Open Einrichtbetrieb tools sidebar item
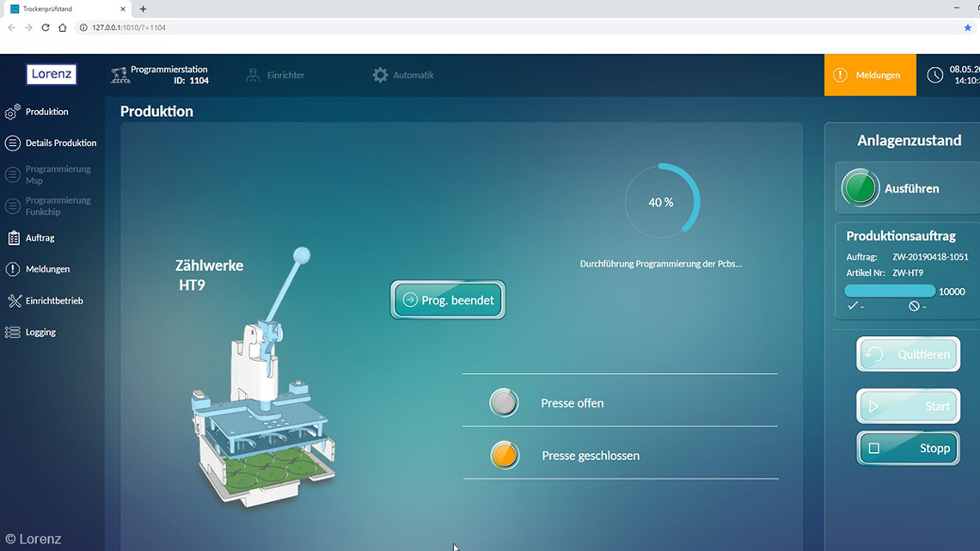 tap(53, 301)
